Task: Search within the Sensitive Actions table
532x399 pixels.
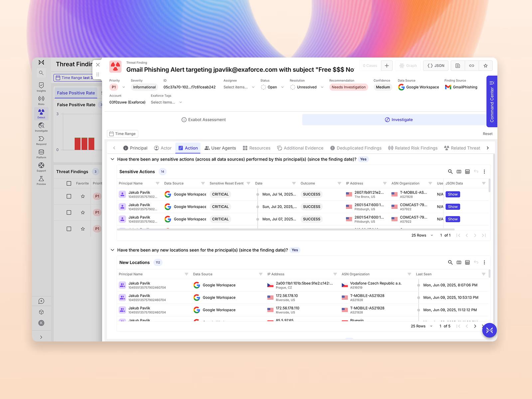Action: point(450,172)
